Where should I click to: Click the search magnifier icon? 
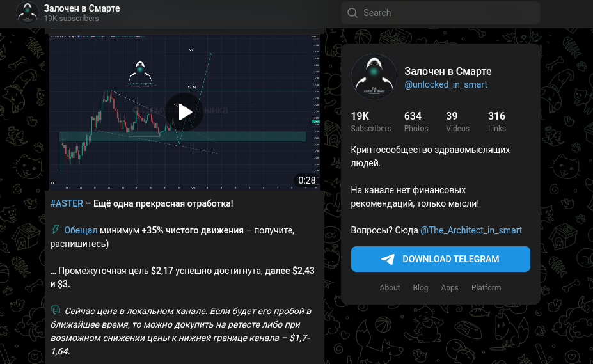[352, 13]
